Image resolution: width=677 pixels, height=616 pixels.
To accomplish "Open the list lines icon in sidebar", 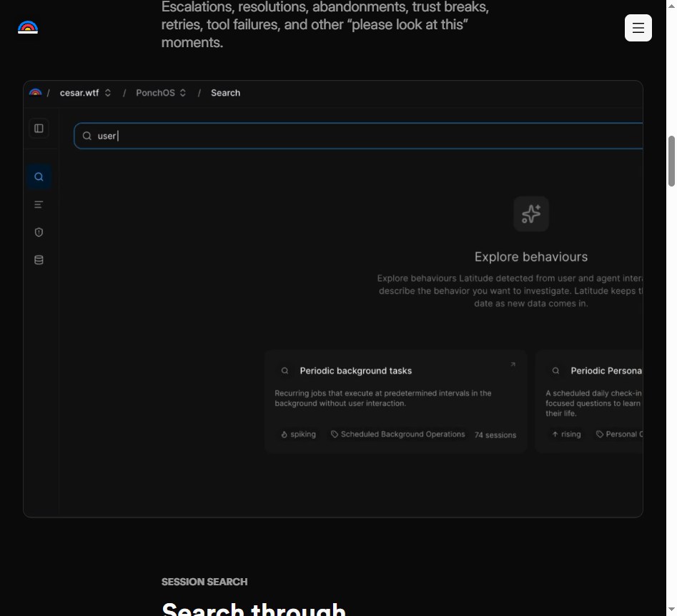I will (x=39, y=204).
